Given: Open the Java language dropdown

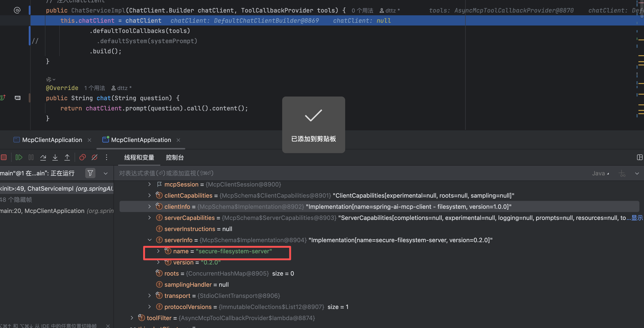Looking at the screenshot, I should tap(600, 173).
